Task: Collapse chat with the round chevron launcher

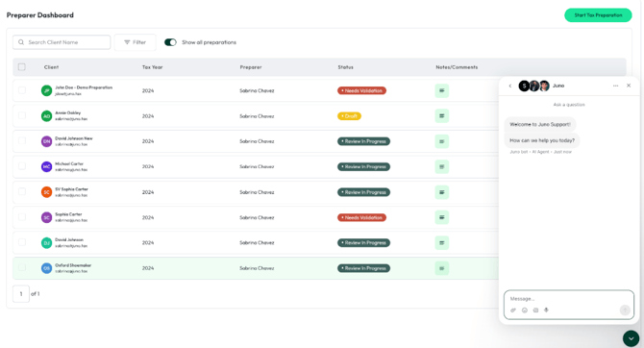Action: 631,338
